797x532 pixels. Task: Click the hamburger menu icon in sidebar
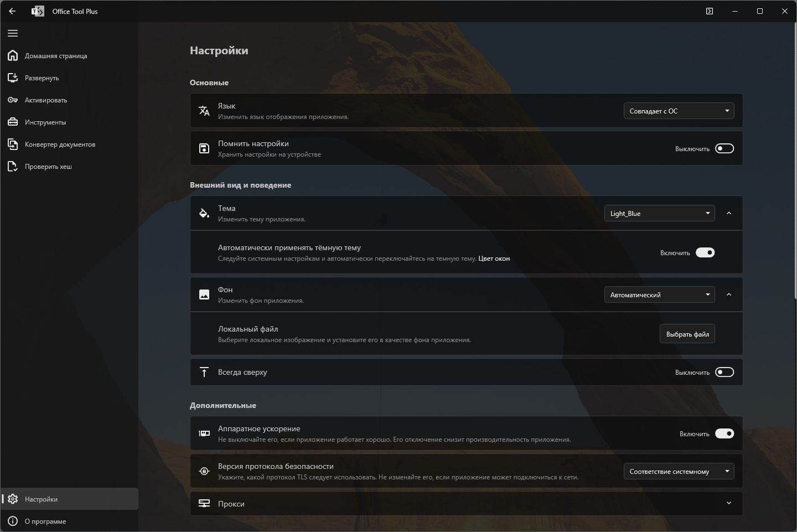(x=13, y=33)
